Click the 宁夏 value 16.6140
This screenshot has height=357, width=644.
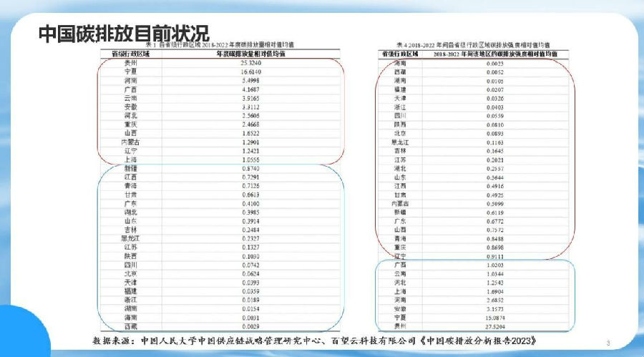249,72
